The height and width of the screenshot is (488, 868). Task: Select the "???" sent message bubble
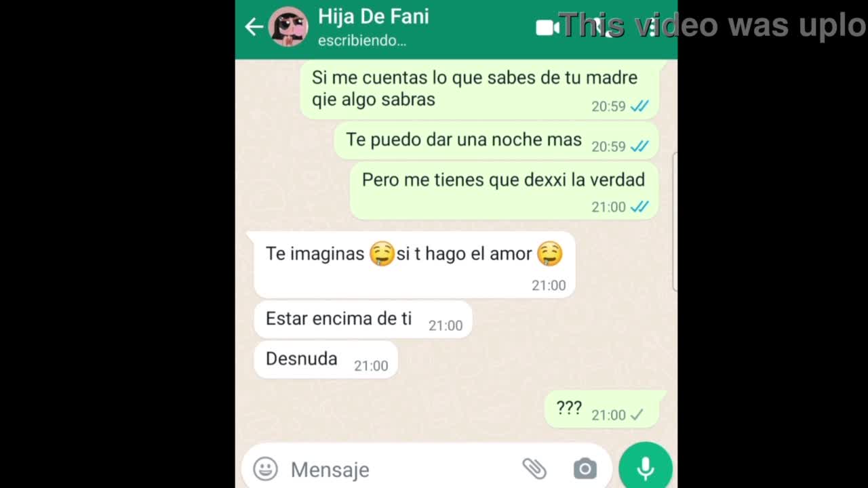[602, 409]
